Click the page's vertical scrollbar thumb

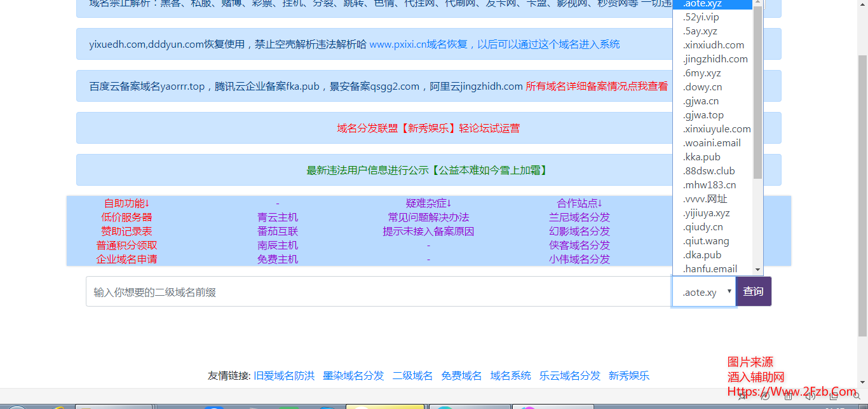click(862, 191)
